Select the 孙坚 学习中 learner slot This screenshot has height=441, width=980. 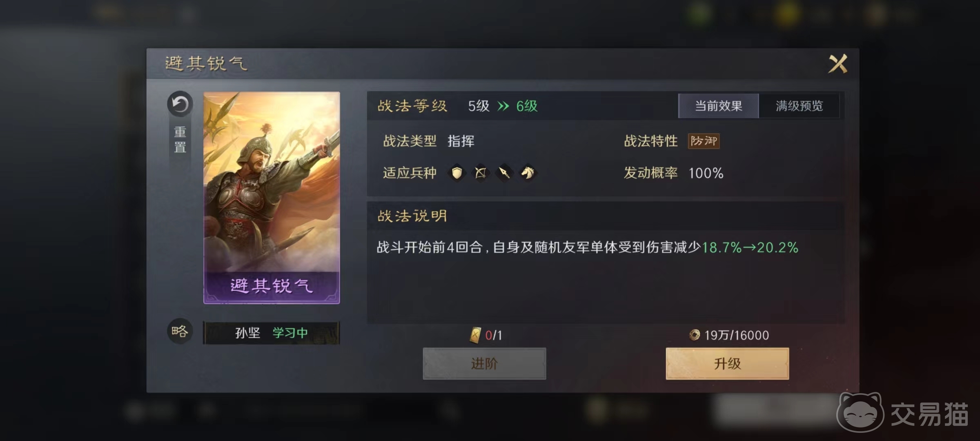(x=271, y=333)
